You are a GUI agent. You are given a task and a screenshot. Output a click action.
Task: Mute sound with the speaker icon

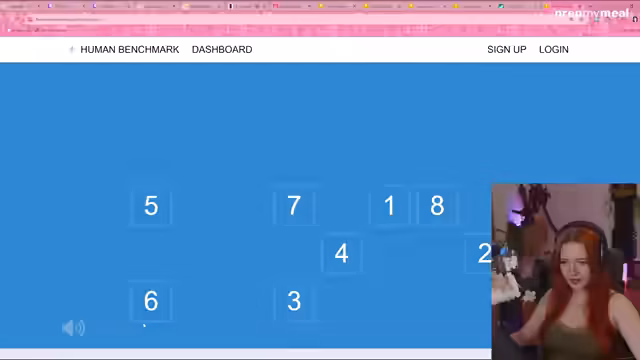[x=73, y=328]
